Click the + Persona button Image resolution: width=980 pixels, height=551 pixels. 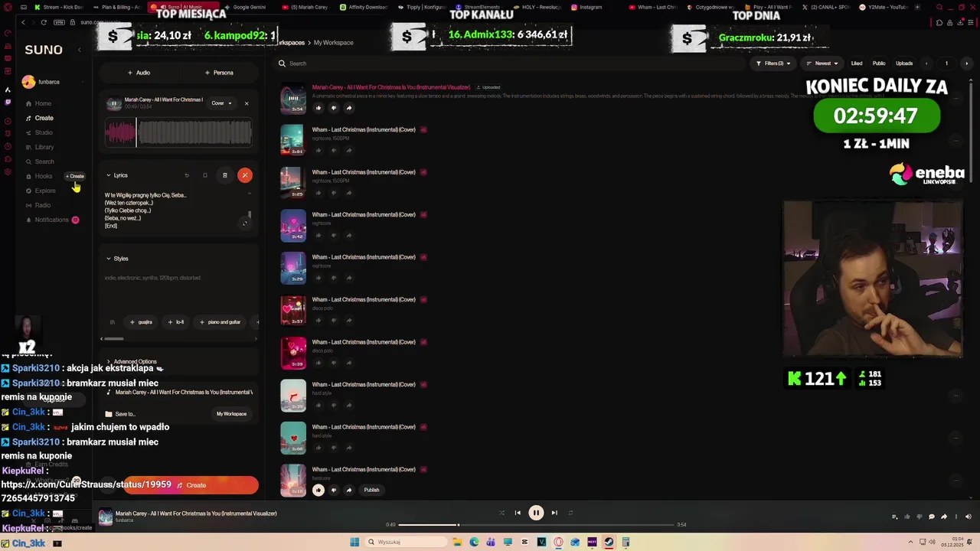(x=219, y=73)
